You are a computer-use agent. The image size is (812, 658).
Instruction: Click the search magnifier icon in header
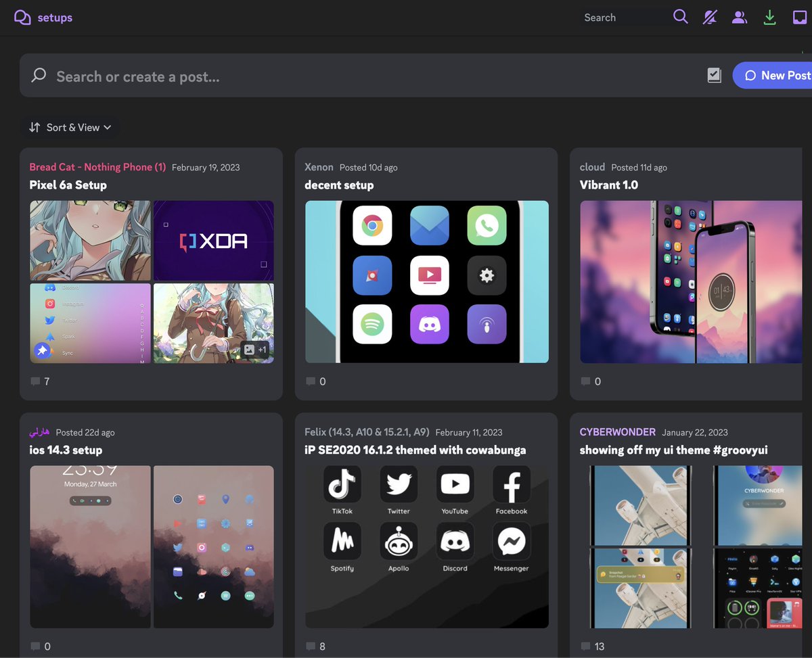pyautogui.click(x=680, y=17)
